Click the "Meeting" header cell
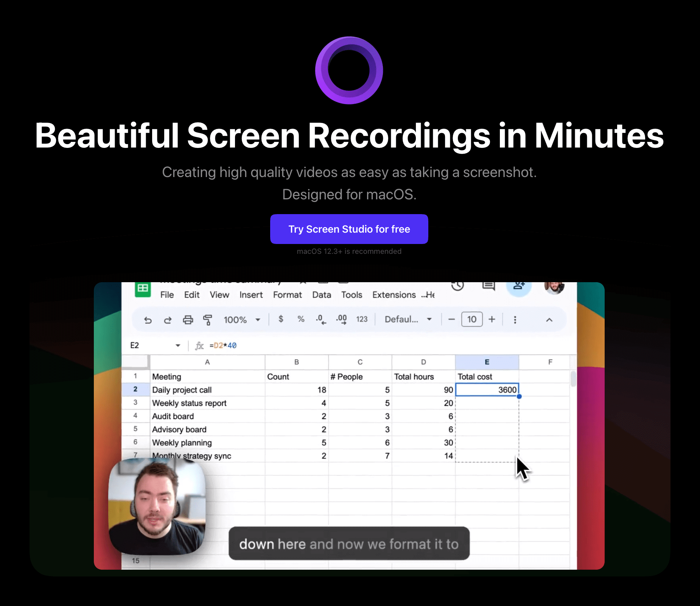700x606 pixels. tap(207, 376)
